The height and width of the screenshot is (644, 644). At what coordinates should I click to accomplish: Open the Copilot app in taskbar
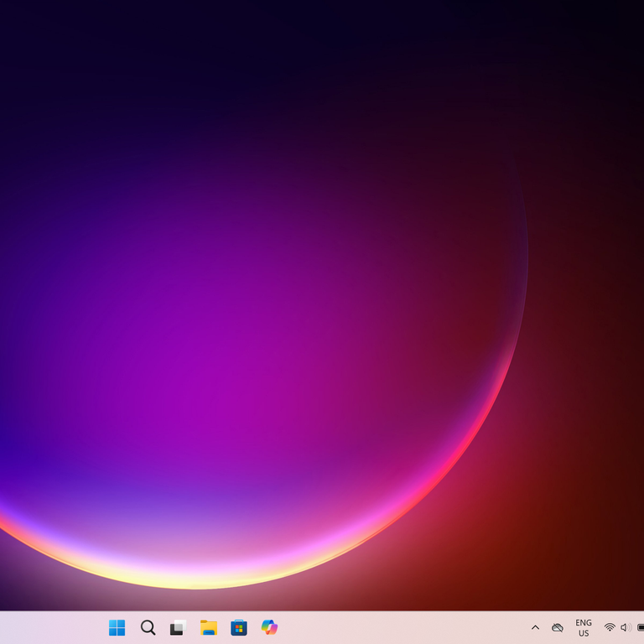tap(269, 627)
